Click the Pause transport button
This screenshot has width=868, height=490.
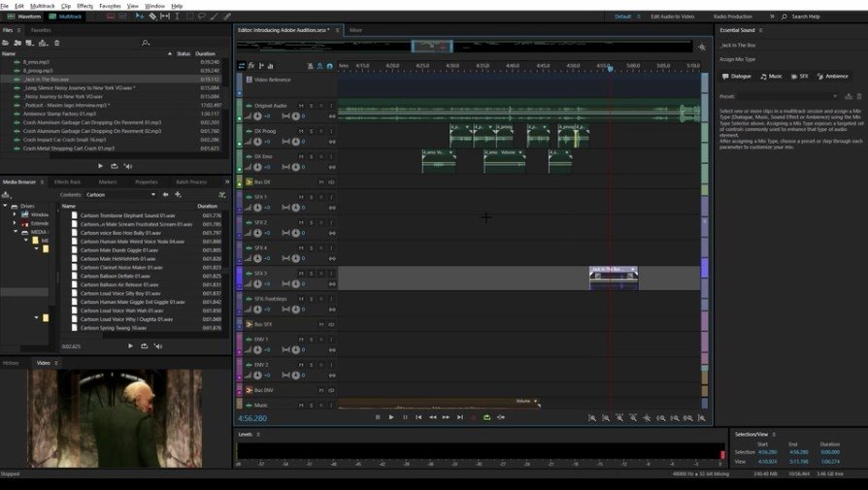coord(405,417)
